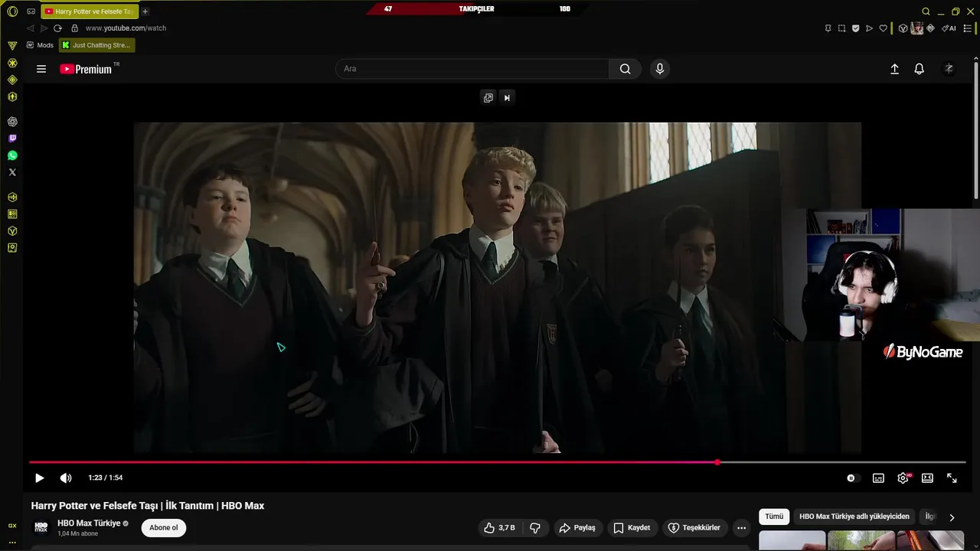The image size is (980, 551).
Task: Select the Tümü filter chip
Action: [x=774, y=517]
